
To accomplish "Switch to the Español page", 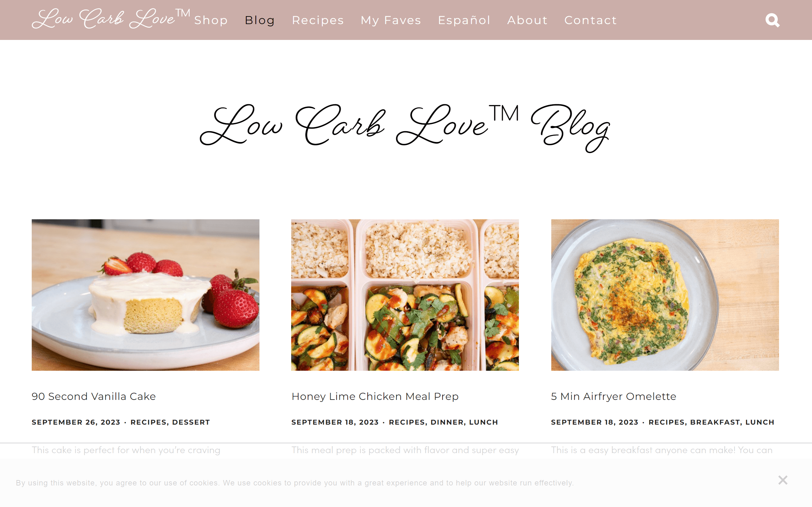I will pos(464,20).
